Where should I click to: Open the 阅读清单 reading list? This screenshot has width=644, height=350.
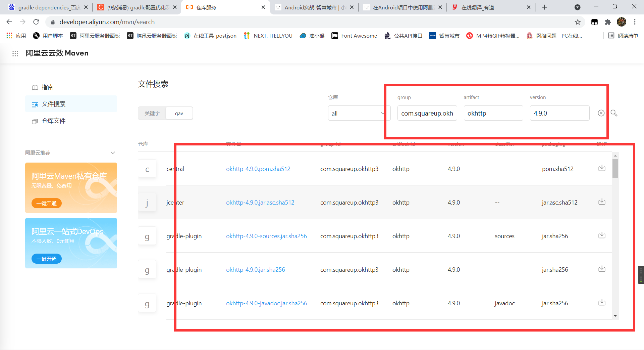point(623,36)
